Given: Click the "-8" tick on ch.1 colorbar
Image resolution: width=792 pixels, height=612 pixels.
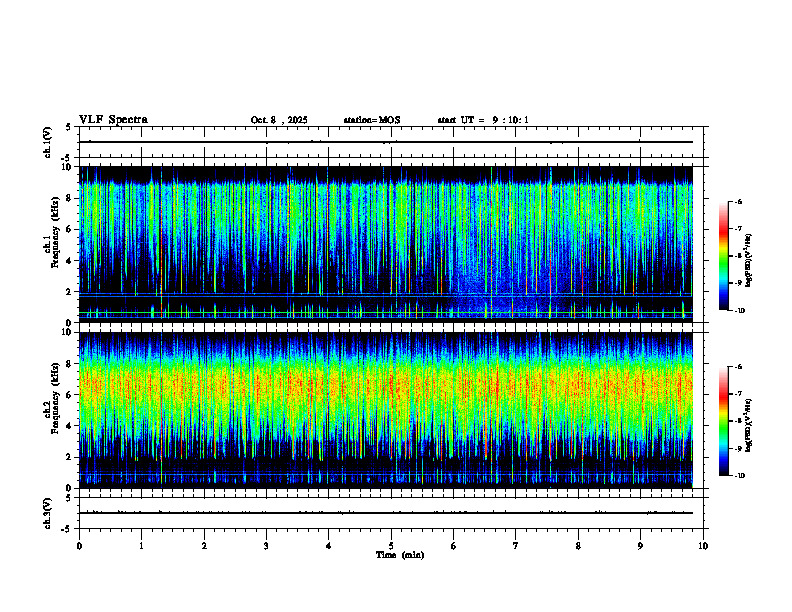Looking at the screenshot, I should [738, 256].
